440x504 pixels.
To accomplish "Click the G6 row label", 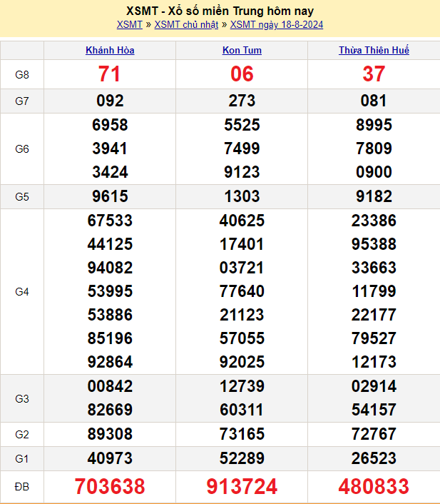I will point(22,148).
